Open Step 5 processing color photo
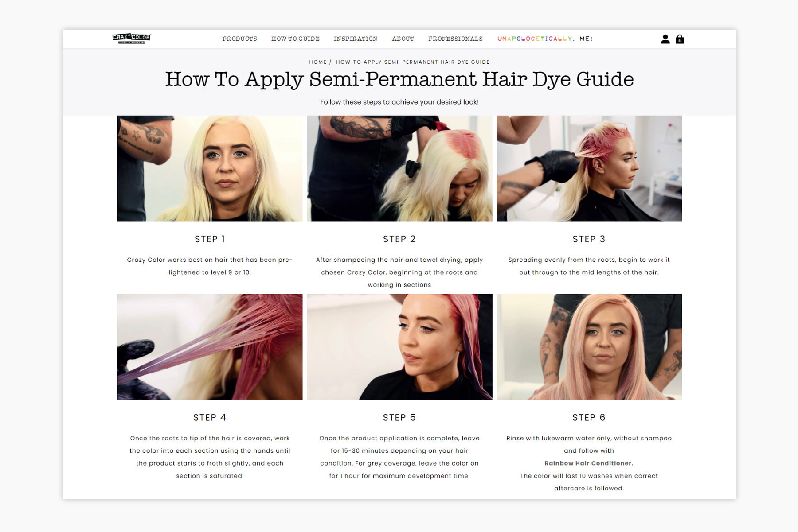 tap(399, 347)
